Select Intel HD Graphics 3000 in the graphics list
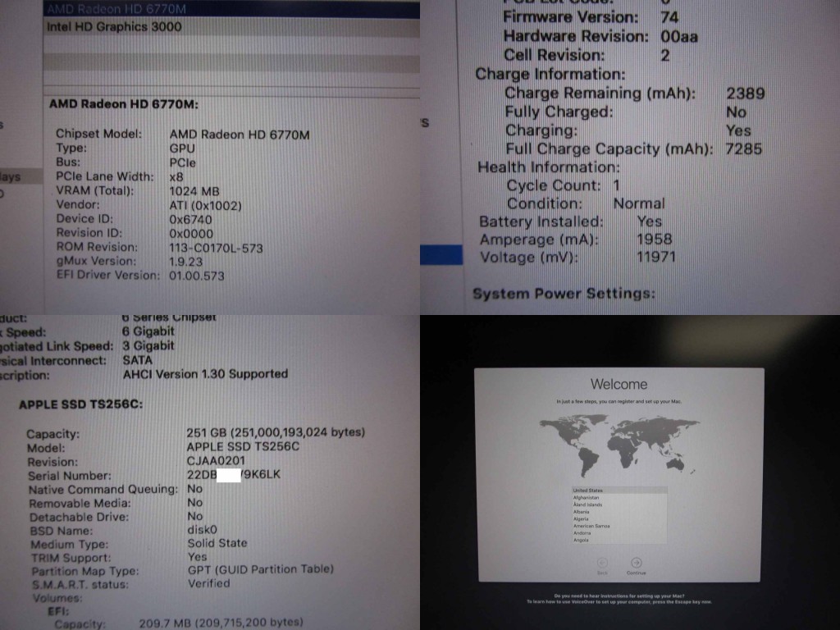Screen dimensions: 840x630 tap(231, 27)
